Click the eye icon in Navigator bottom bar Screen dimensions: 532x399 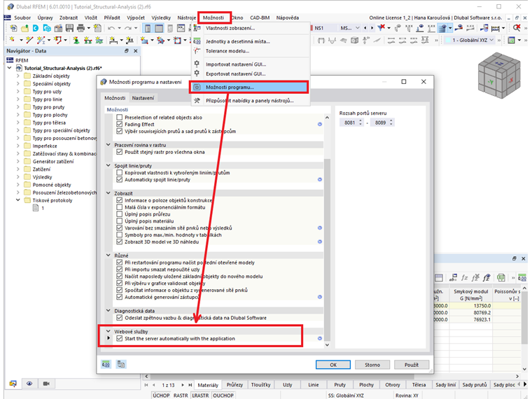[29, 384]
